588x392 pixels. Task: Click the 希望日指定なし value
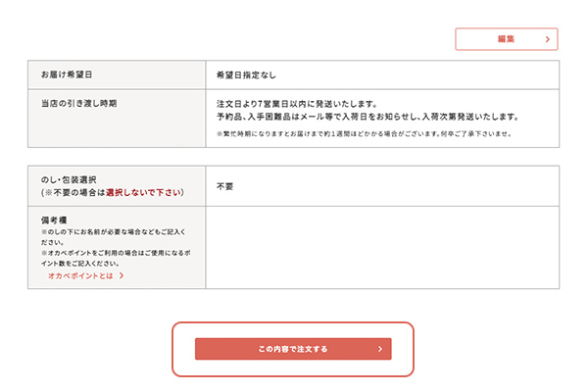(x=247, y=74)
